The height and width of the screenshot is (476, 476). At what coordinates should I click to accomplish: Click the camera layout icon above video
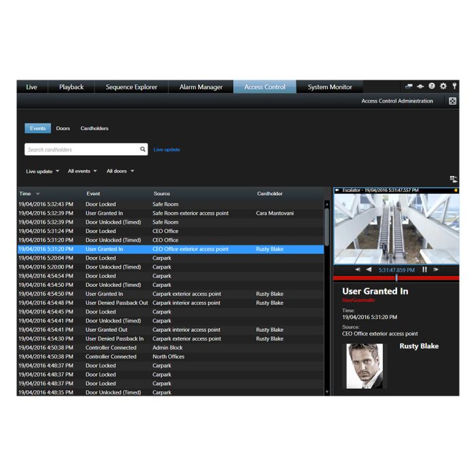454,180
